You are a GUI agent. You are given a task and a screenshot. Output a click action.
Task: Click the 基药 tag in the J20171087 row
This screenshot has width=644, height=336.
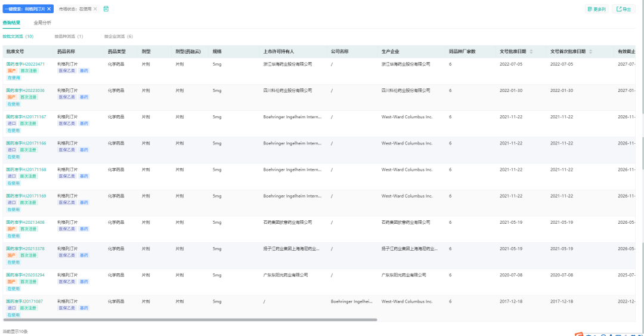point(84,308)
